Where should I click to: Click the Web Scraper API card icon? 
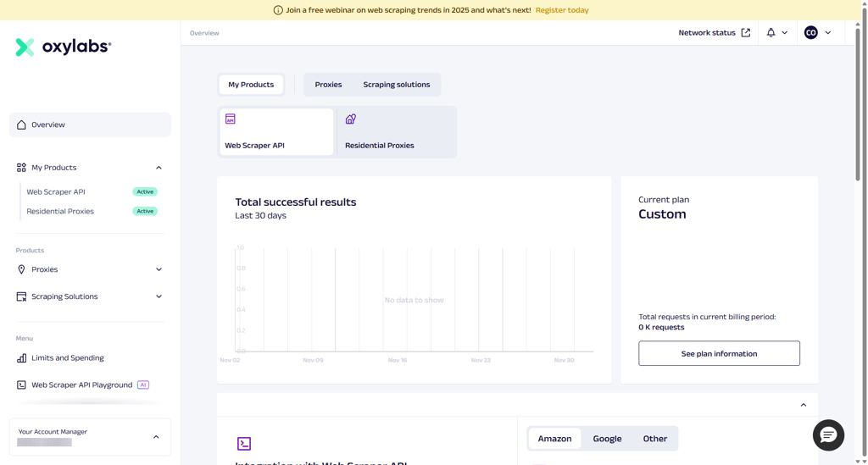coord(231,119)
